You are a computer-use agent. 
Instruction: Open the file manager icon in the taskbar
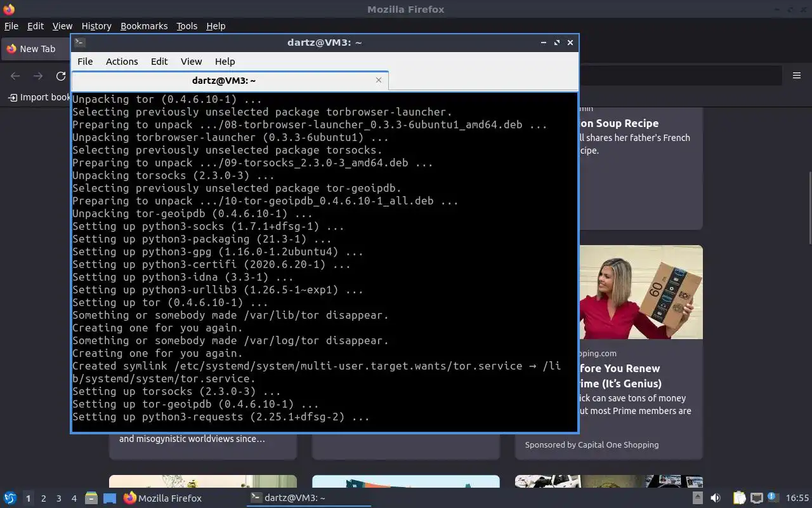click(91, 498)
